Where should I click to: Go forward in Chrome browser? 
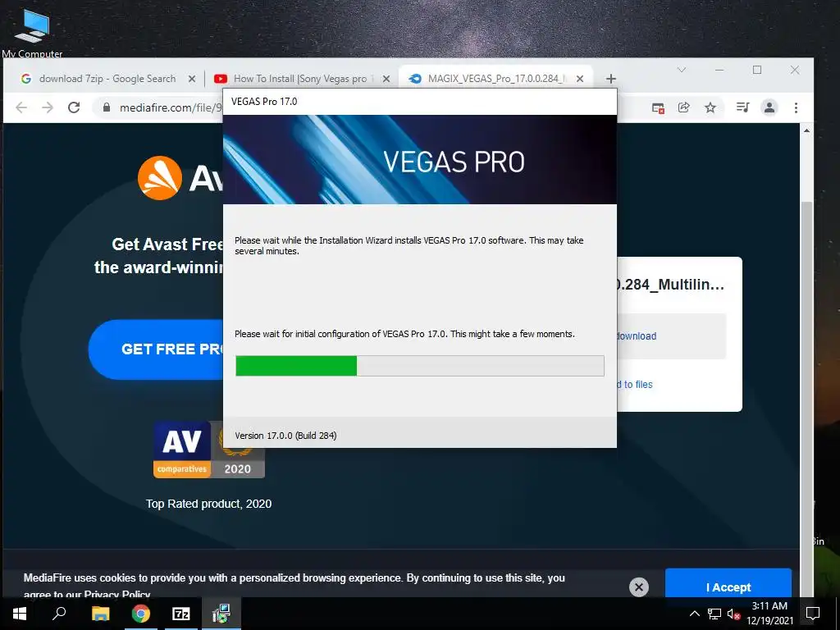(48, 107)
